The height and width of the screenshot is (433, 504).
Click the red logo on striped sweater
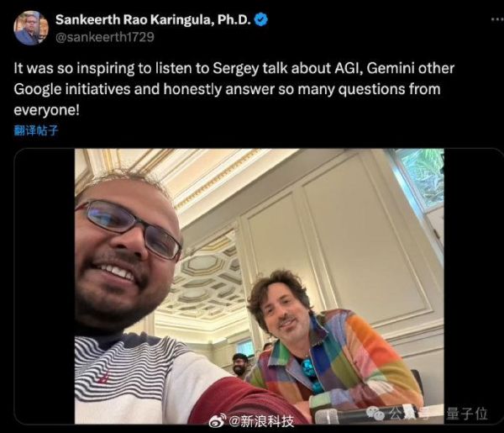[104, 378]
